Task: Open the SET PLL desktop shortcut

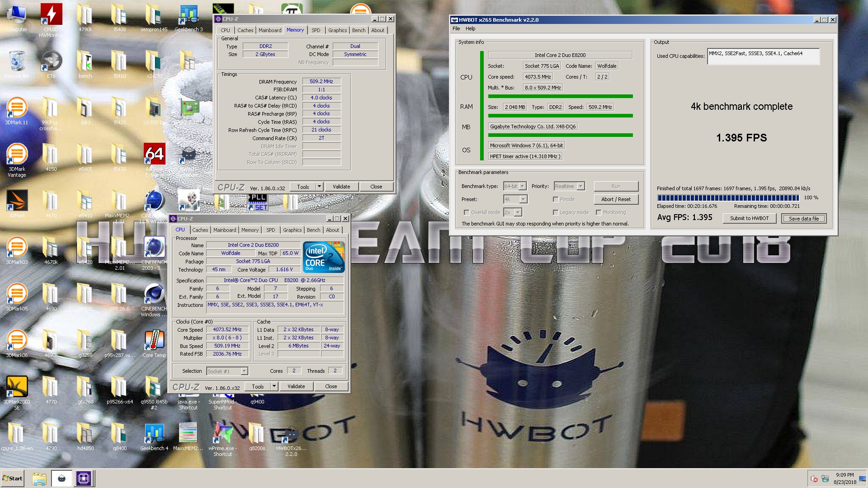Action: click(x=257, y=202)
